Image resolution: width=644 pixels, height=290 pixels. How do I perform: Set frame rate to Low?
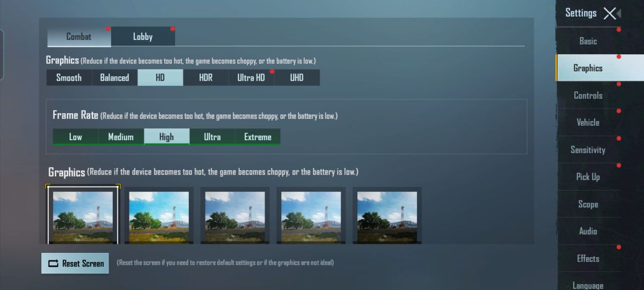pyautogui.click(x=76, y=137)
